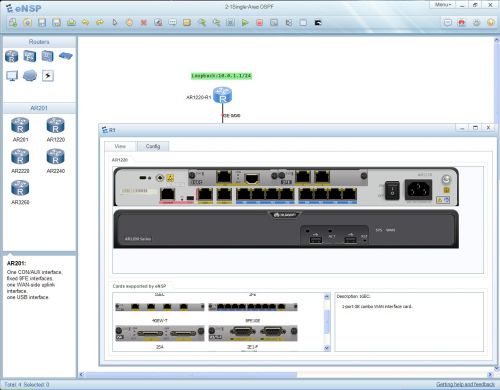Click the canvas horizontal scrollbar thumb
500x390 pixels.
pyautogui.click(x=191, y=375)
